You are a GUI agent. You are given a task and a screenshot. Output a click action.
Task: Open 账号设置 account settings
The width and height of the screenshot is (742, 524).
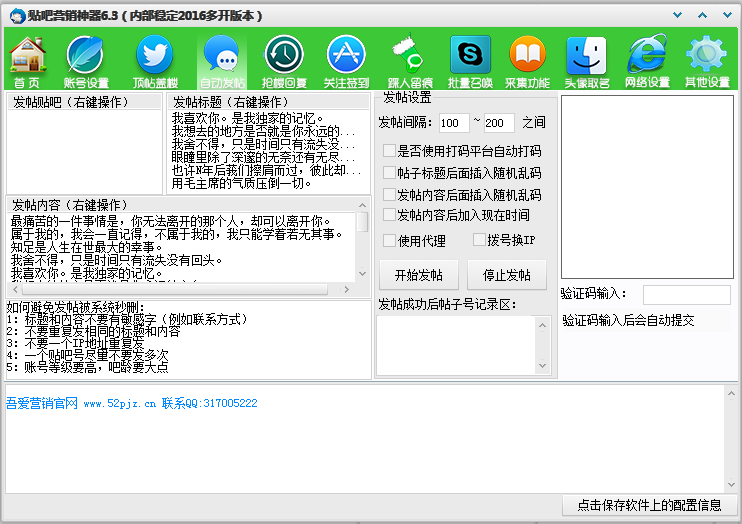point(86,58)
